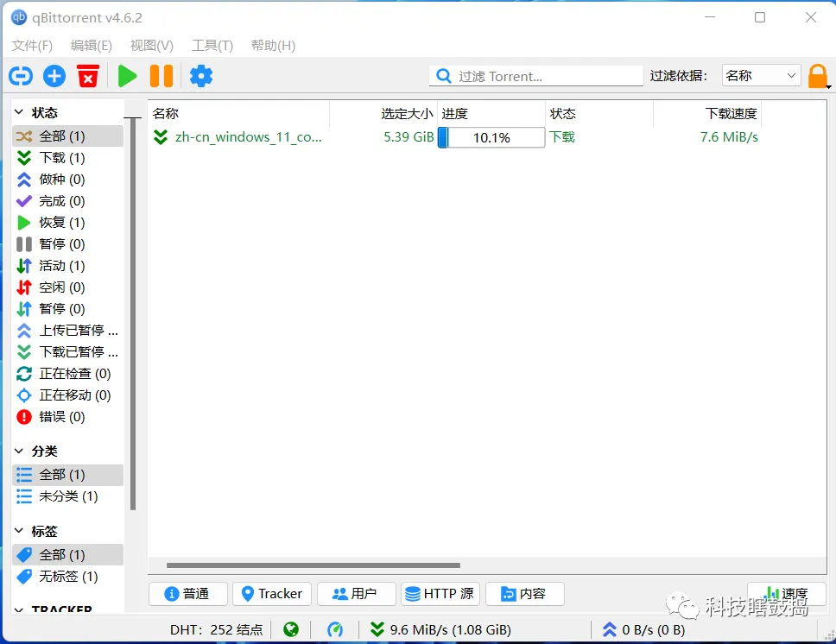
Task: Collapse the 状态 section
Action: tap(19, 112)
